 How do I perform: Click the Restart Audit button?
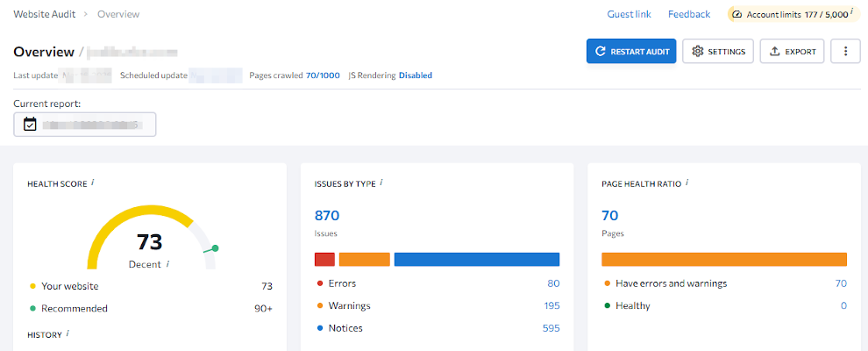[x=631, y=52]
